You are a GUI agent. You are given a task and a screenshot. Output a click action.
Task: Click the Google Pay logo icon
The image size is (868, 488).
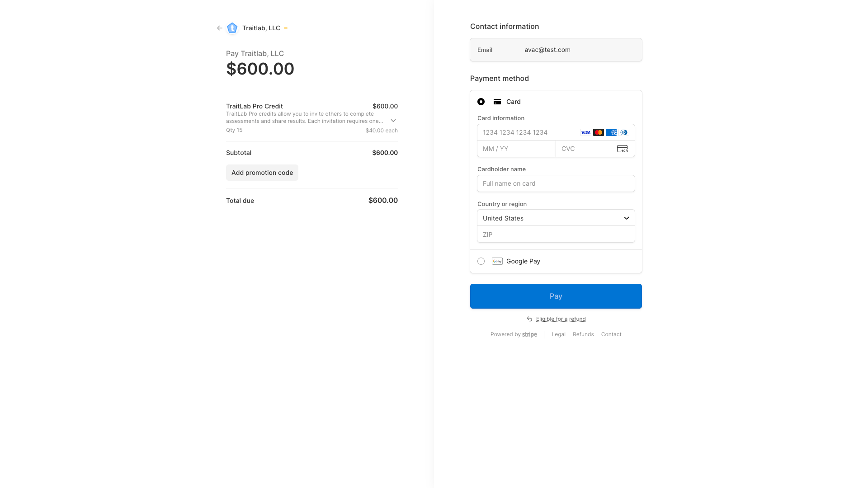497,261
